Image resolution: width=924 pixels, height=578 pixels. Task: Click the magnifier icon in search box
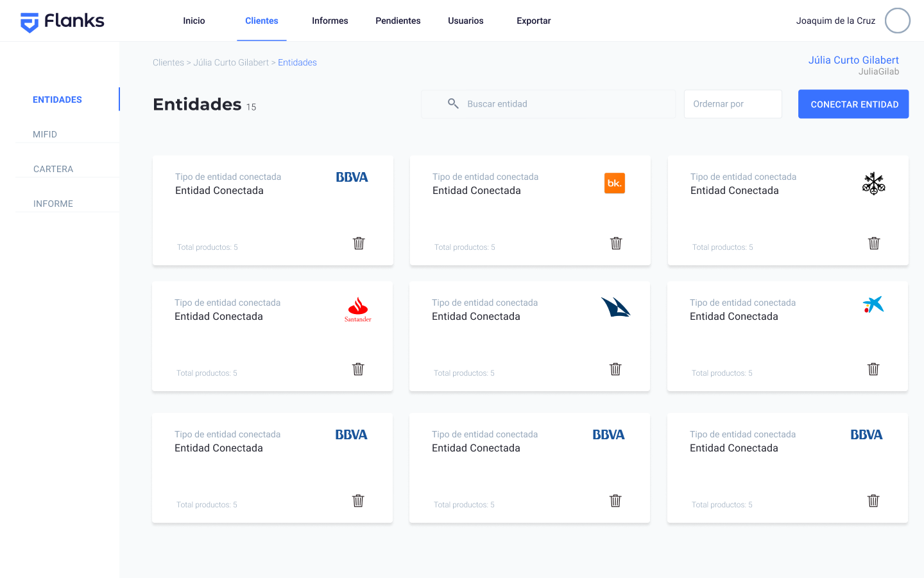[453, 103]
